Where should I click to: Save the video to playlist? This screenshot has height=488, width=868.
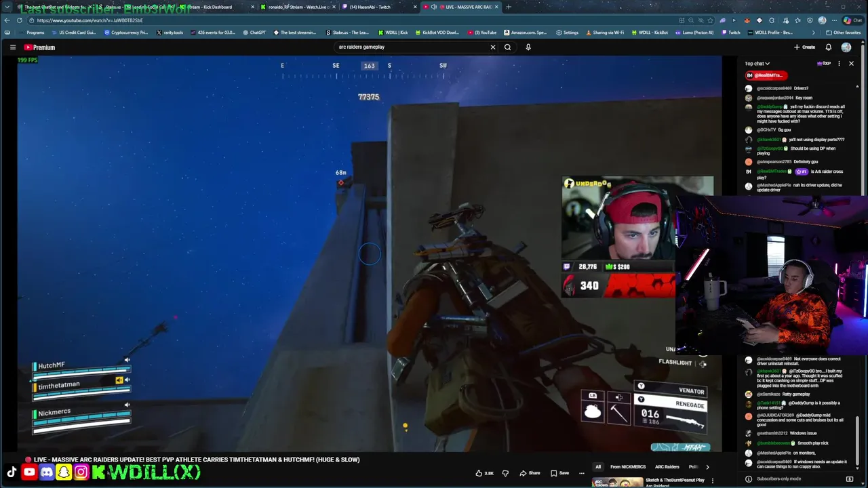559,473
